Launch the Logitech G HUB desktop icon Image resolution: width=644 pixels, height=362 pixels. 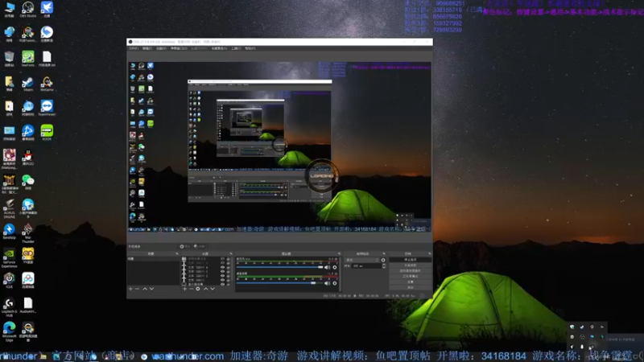(x=9, y=307)
